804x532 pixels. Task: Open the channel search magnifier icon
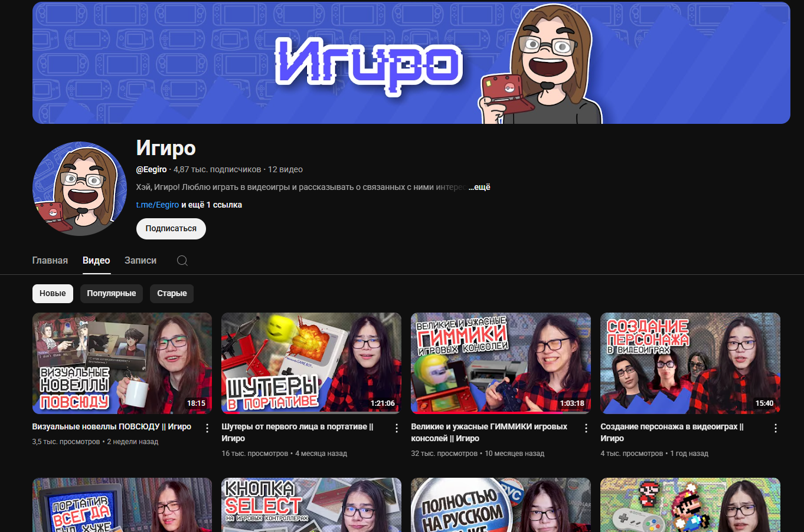point(182,261)
